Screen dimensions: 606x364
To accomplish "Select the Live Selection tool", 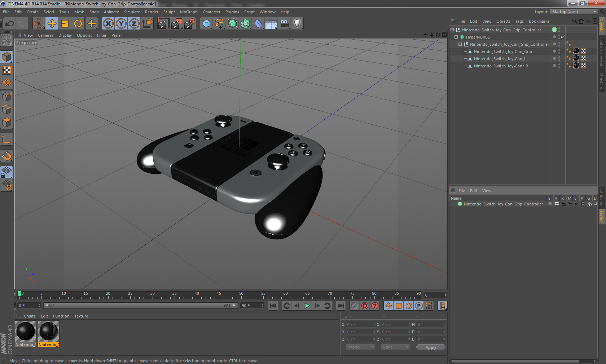I will click(x=39, y=24).
